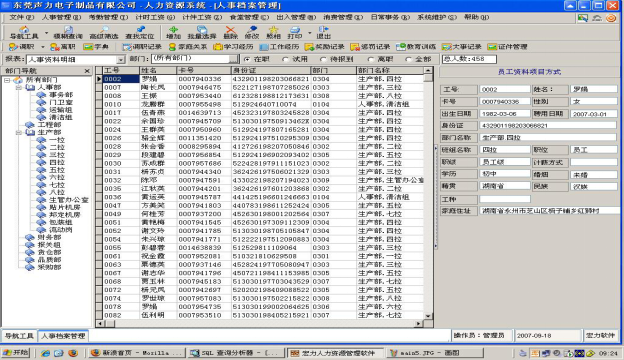
Task: Open the 报表 dropdown list
Action: point(121,60)
